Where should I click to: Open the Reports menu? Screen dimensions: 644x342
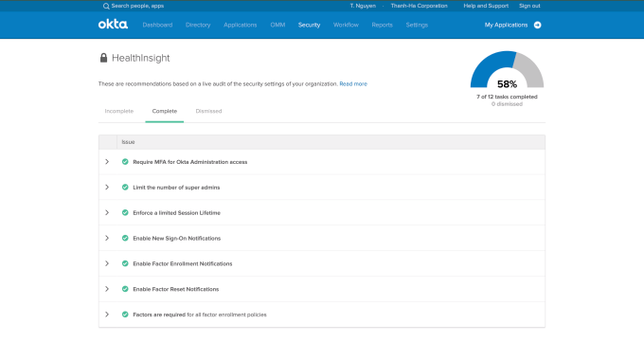383,25
